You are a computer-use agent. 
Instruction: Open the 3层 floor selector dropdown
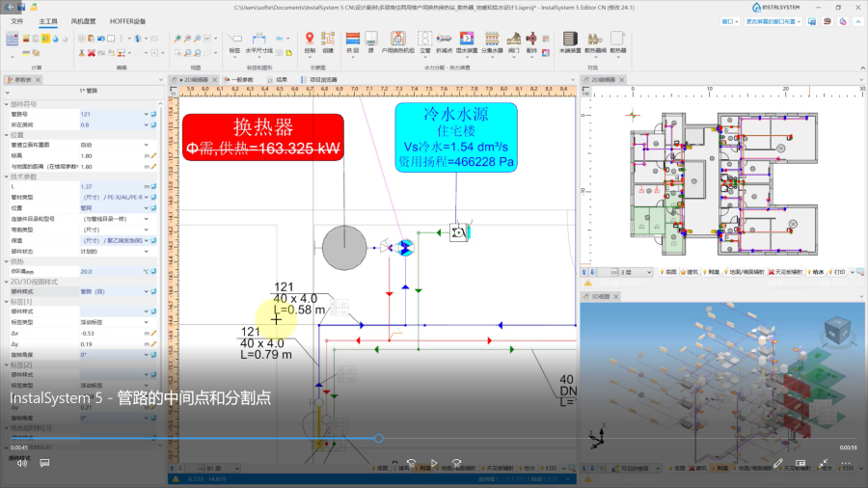(x=632, y=272)
